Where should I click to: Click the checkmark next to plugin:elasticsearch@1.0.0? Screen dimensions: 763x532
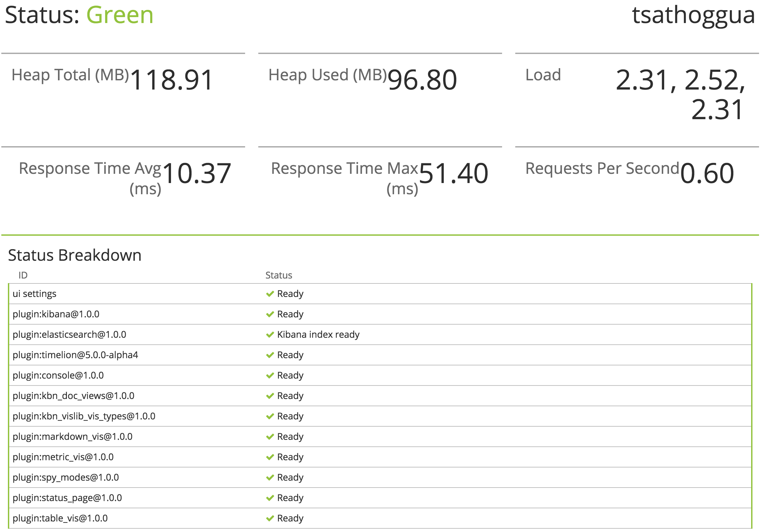[270, 335]
